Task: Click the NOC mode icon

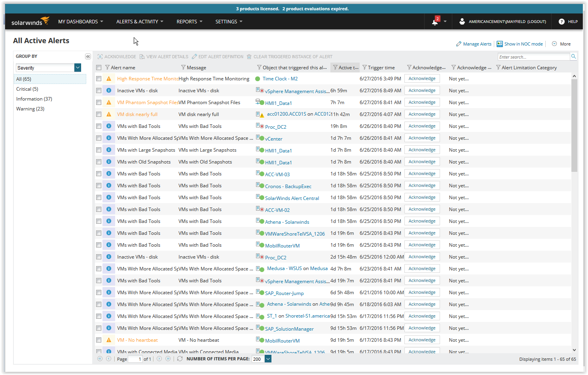Action: coord(500,44)
